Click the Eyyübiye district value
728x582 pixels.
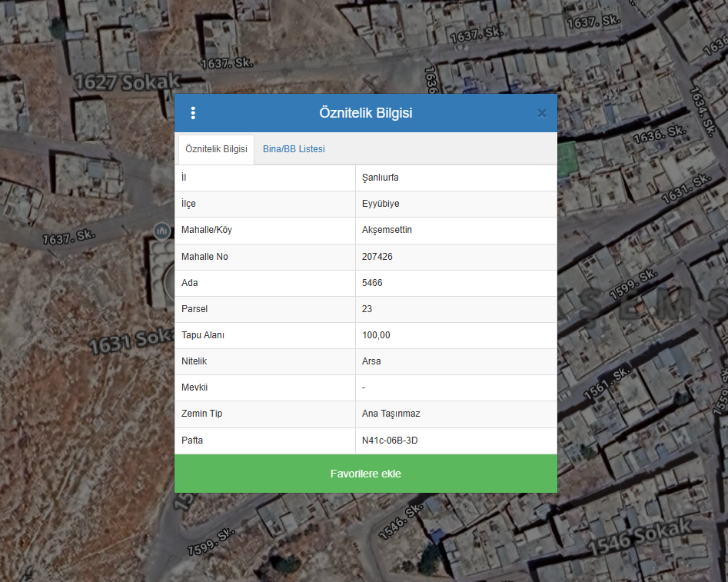(381, 204)
